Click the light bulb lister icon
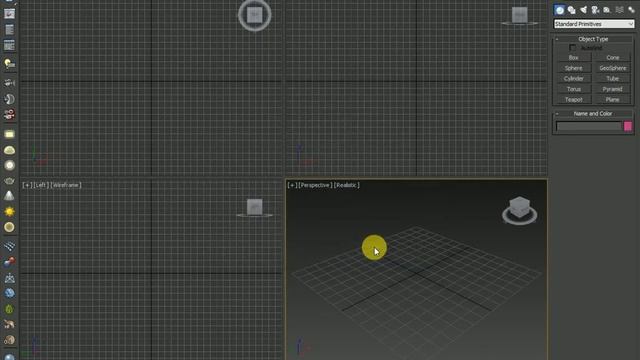The height and width of the screenshot is (360, 640). pyautogui.click(x=9, y=64)
